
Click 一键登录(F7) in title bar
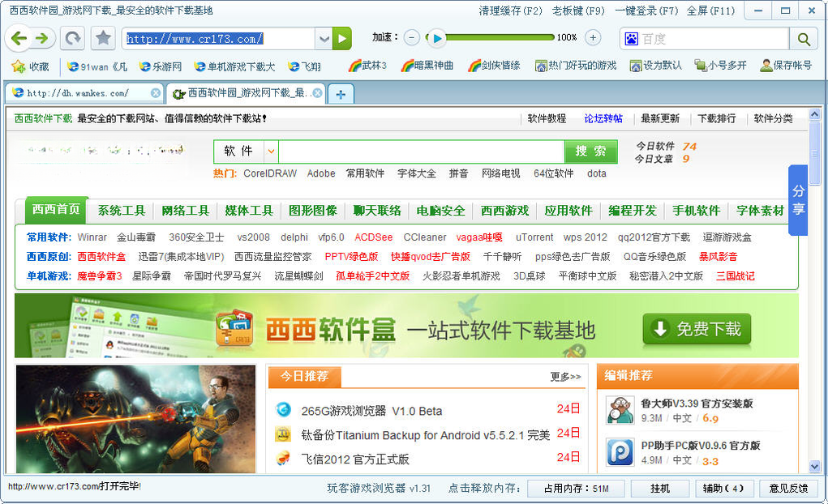tap(646, 11)
